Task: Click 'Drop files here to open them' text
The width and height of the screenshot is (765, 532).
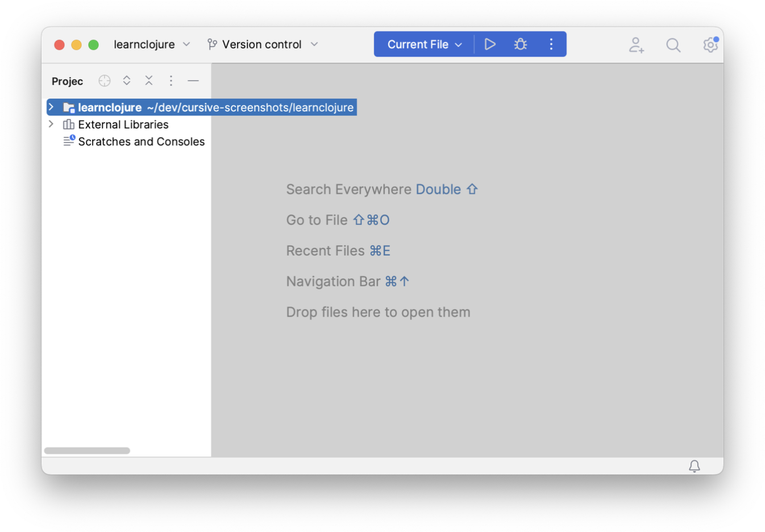Action: (x=378, y=312)
